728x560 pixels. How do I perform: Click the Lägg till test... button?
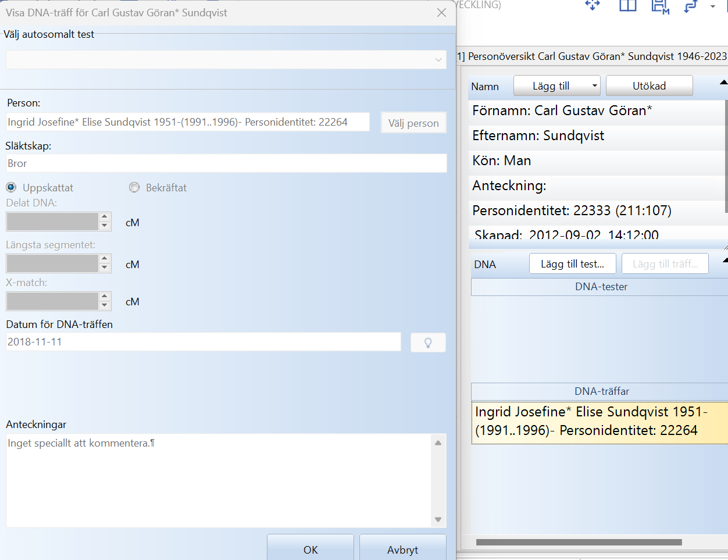point(572,264)
